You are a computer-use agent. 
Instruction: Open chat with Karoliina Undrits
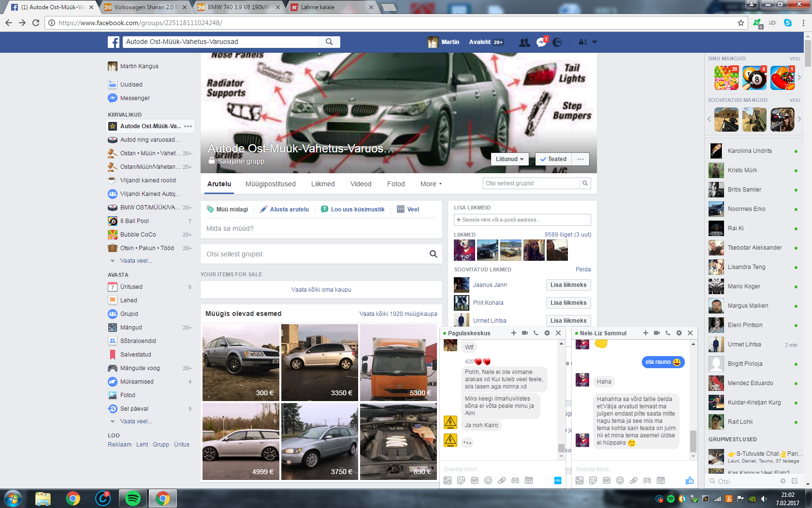[753, 151]
